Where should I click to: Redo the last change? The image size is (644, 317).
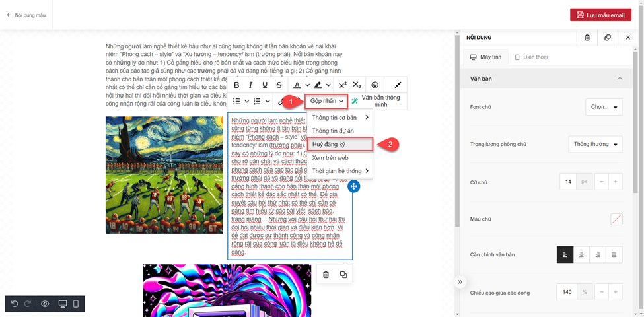[x=28, y=304]
